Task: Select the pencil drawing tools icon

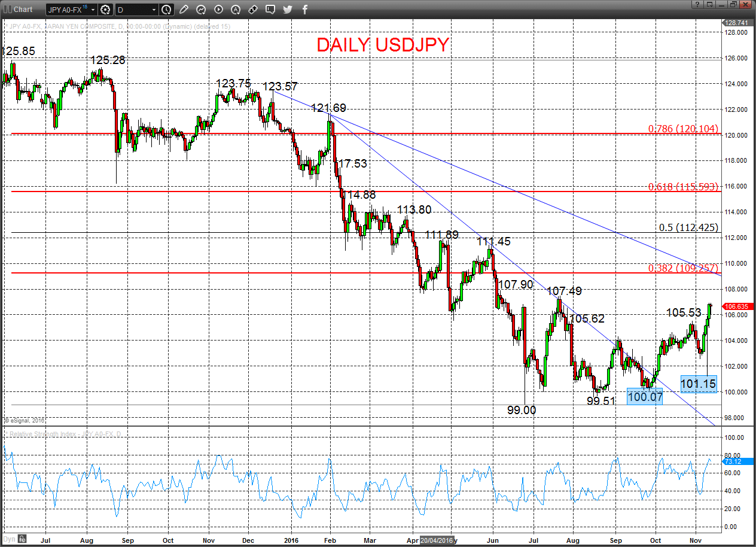Action: pyautogui.click(x=184, y=10)
